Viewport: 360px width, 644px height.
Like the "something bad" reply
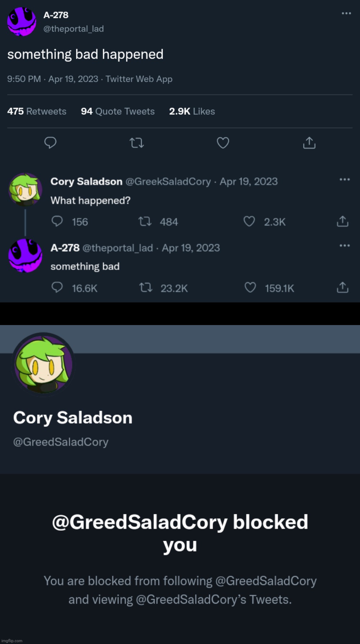[250, 288]
